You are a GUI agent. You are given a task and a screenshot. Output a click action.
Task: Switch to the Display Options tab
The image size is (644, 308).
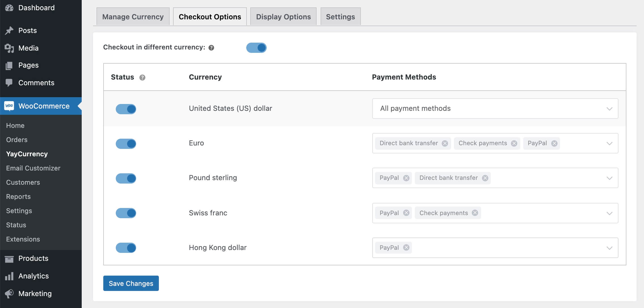[283, 16]
